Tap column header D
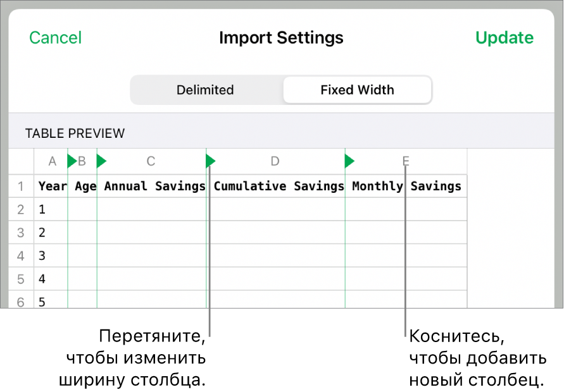The image size is (564, 392). point(275,162)
